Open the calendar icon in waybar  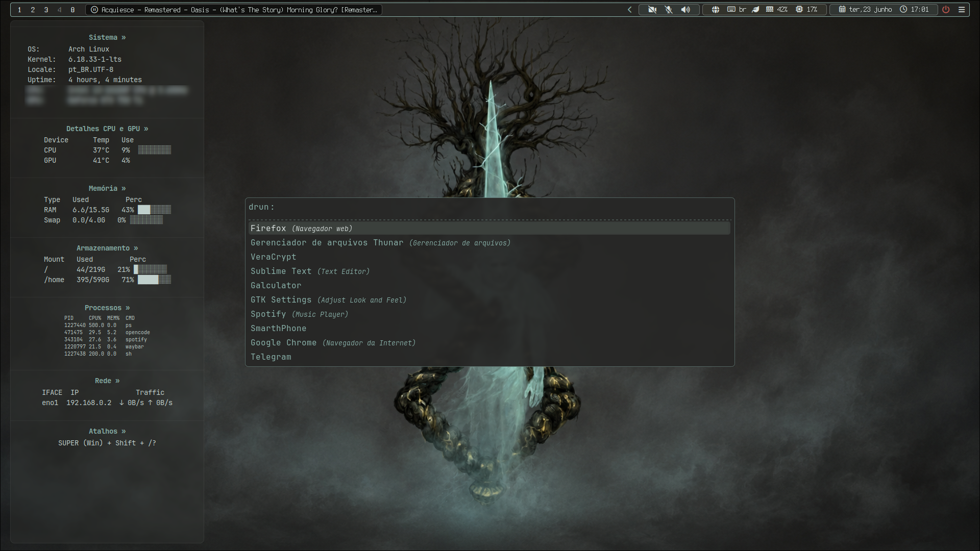point(842,10)
